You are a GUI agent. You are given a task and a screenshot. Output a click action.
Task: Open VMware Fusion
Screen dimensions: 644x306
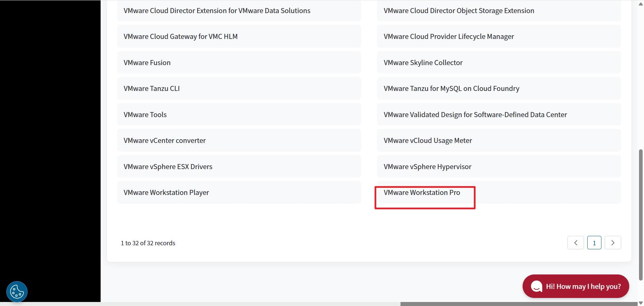239,63
